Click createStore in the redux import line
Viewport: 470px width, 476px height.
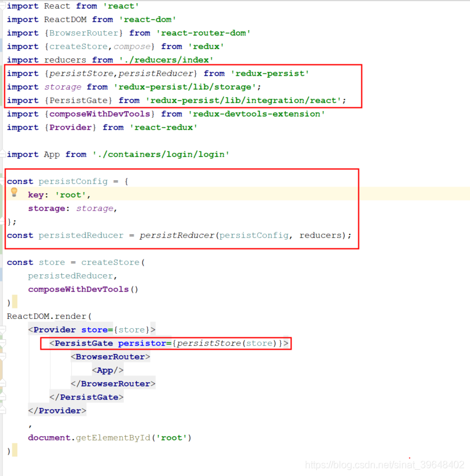click(79, 47)
